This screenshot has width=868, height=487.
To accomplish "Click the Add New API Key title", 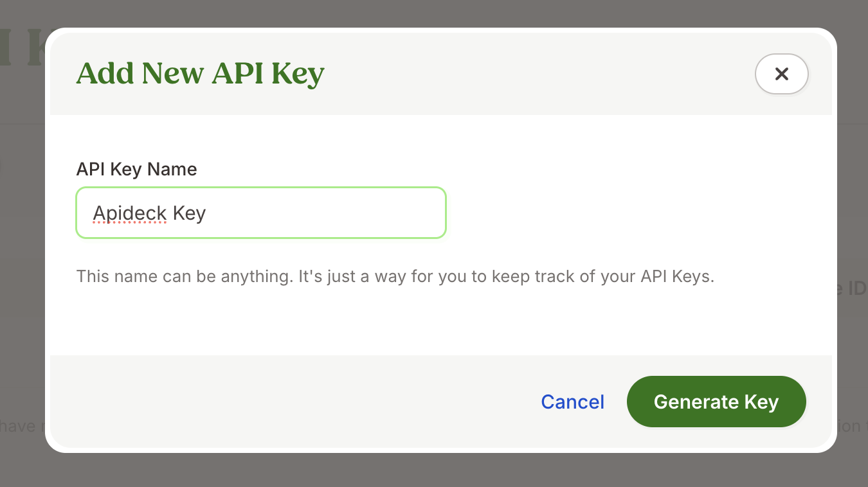I will 199,73.
